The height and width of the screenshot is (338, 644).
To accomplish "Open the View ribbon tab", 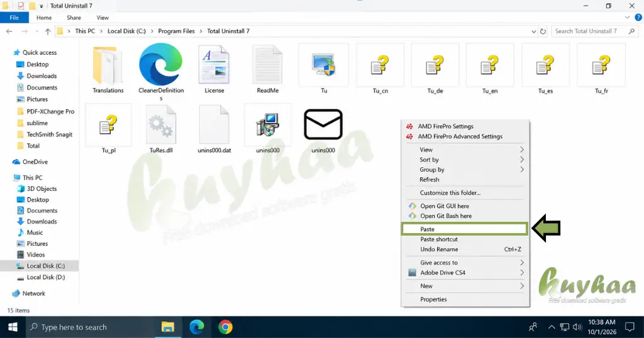I will click(x=103, y=18).
